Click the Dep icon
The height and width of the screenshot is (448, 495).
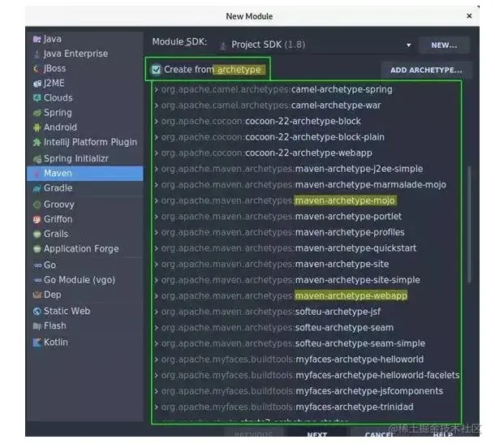coord(37,295)
